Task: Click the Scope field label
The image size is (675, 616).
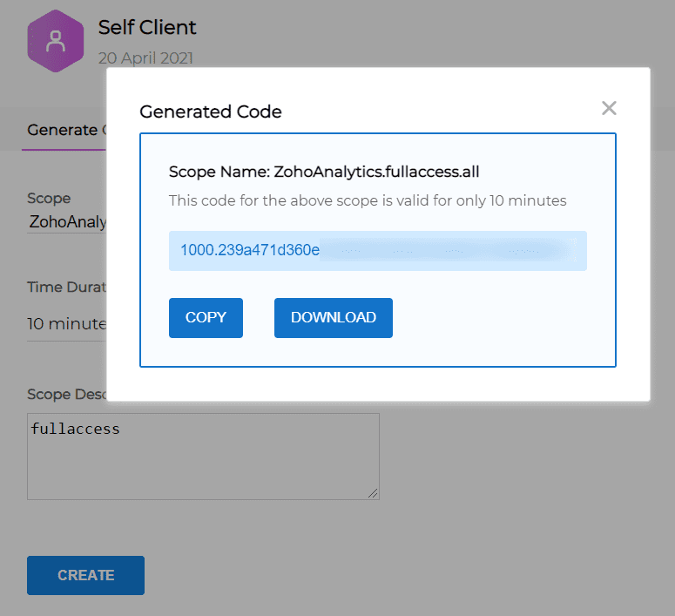Action: tap(49, 199)
